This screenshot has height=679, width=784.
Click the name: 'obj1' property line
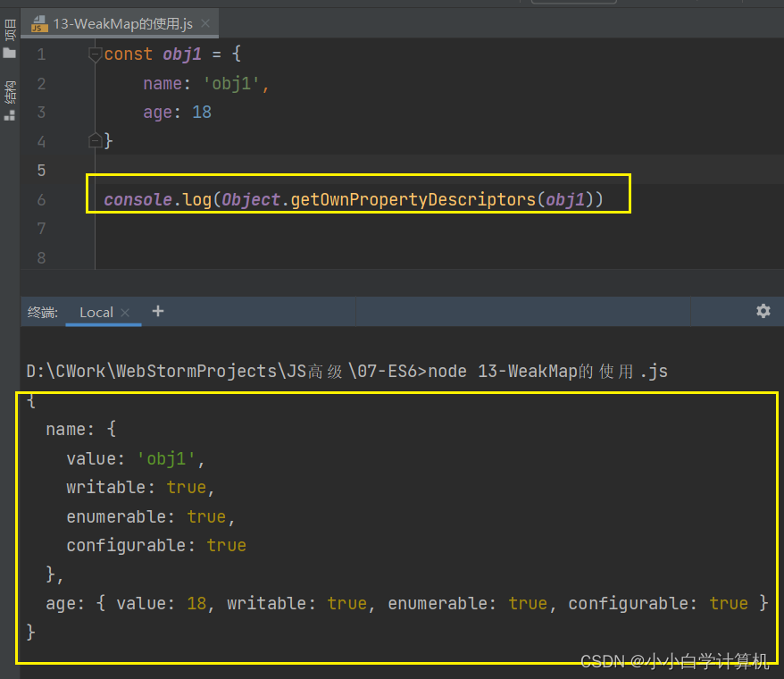click(206, 84)
